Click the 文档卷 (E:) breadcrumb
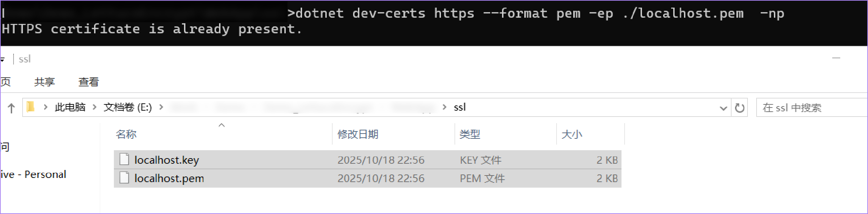Viewport: 868px width, 214px height. [127, 107]
